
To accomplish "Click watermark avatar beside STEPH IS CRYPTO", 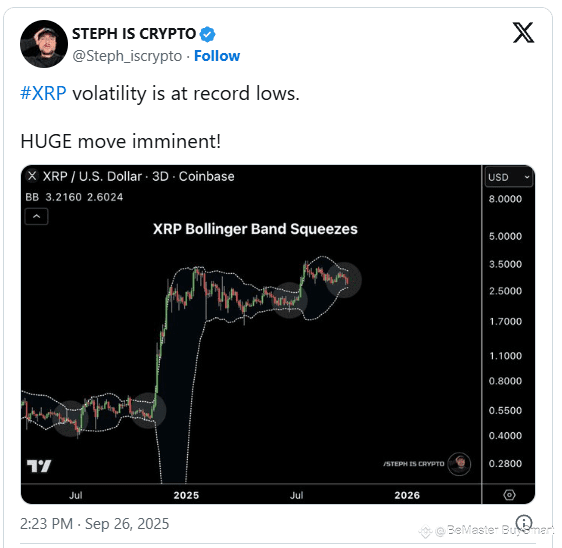I will click(459, 464).
